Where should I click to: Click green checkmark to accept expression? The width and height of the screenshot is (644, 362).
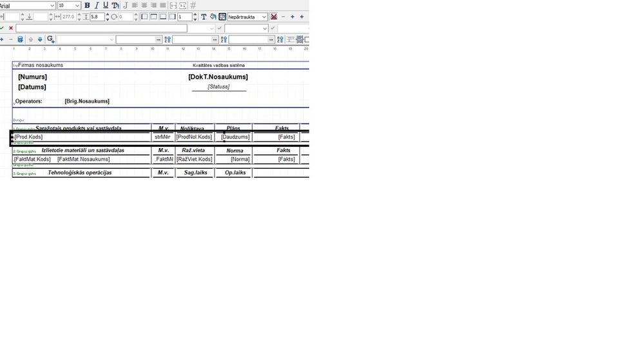pos(2,28)
